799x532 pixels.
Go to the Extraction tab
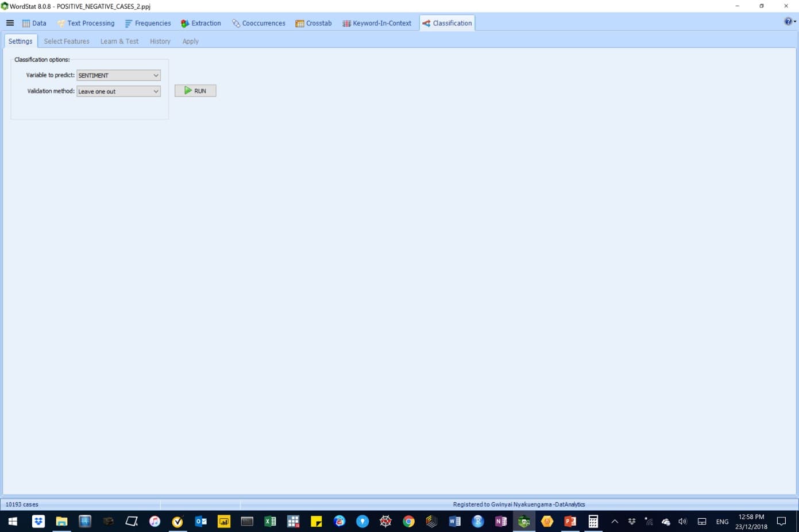click(x=200, y=24)
